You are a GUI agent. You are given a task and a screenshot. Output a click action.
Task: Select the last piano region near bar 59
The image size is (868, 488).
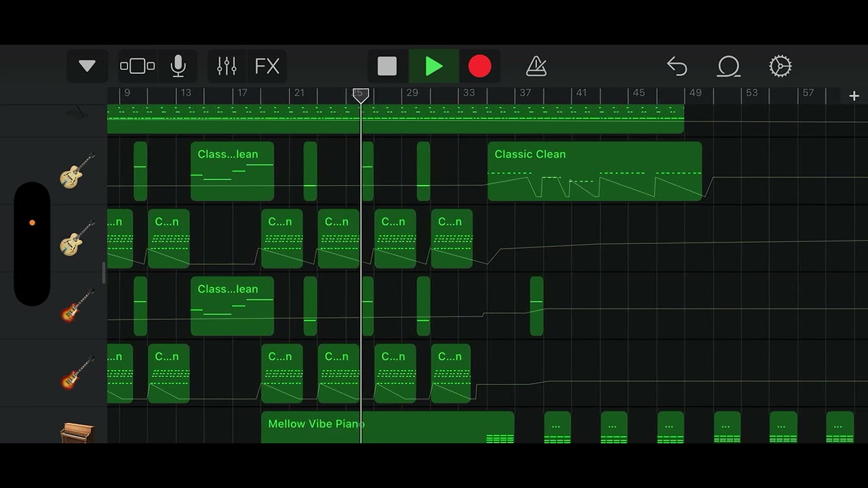click(x=840, y=428)
